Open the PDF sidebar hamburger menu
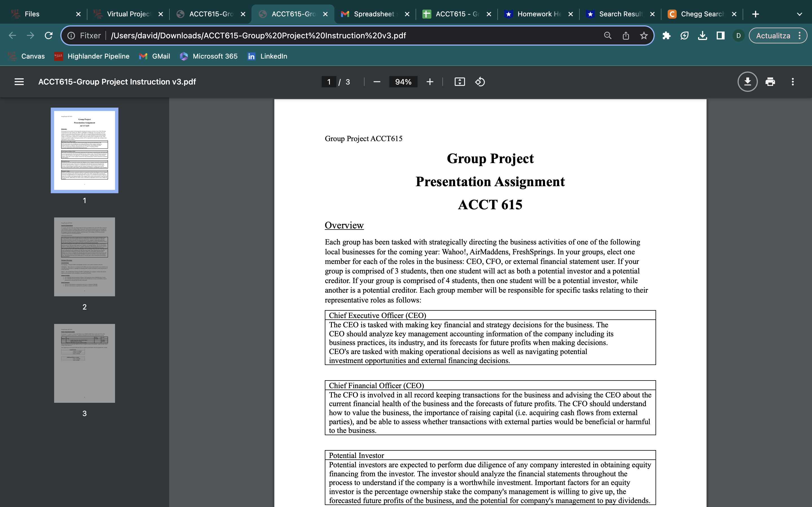Image resolution: width=812 pixels, height=507 pixels. pos(19,81)
